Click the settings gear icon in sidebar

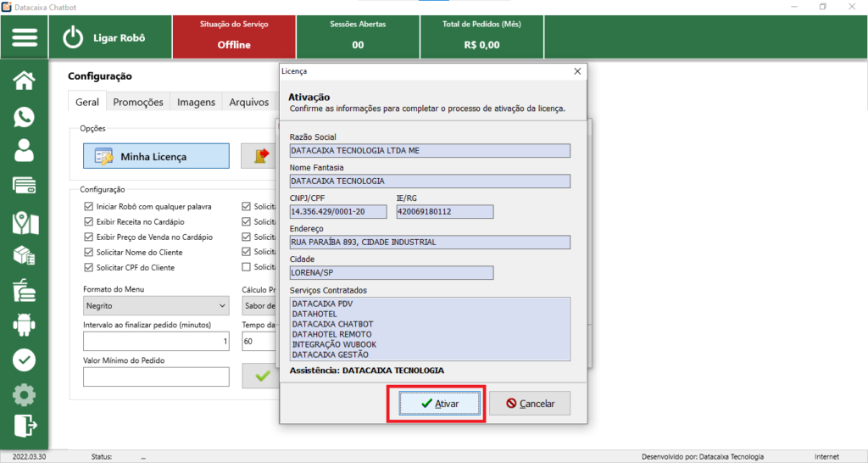25,394
